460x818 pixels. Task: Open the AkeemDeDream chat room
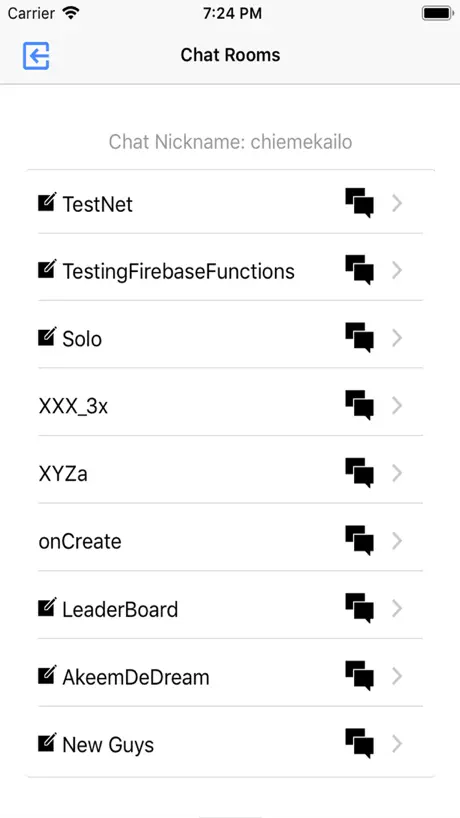coord(230,677)
